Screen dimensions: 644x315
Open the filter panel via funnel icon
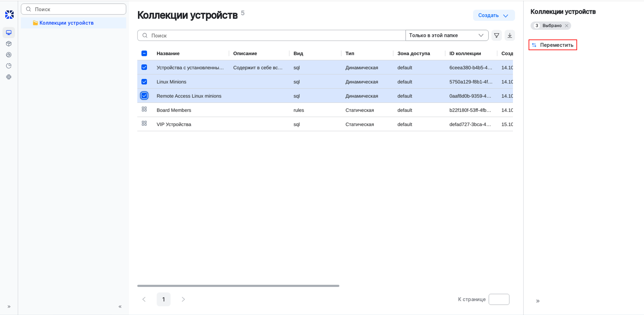(x=496, y=35)
